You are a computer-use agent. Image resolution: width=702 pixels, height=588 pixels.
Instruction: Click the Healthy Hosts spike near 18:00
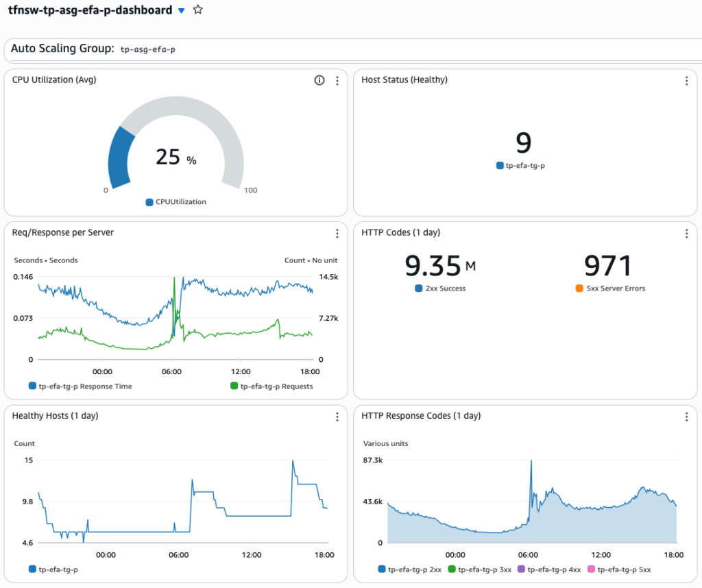pos(293,462)
